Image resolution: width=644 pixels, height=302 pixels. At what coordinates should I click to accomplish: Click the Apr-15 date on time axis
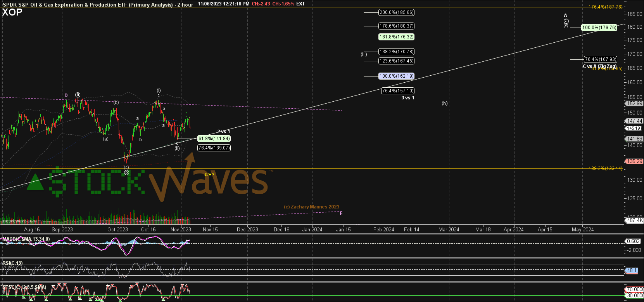(545, 229)
